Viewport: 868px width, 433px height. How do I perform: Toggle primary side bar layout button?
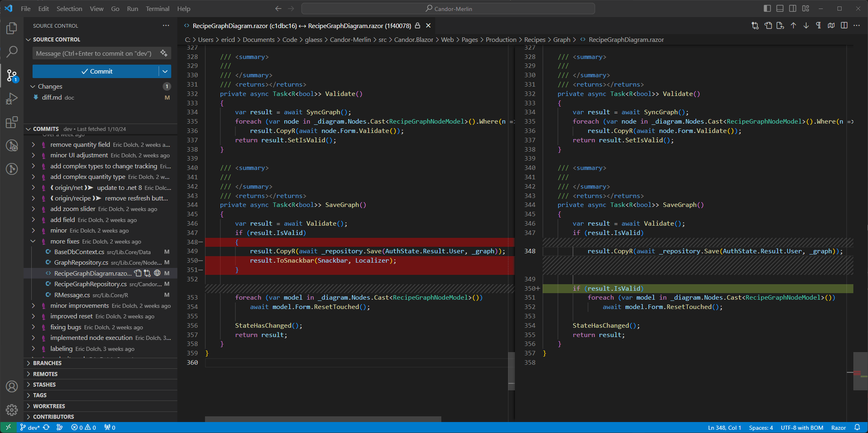[767, 9]
